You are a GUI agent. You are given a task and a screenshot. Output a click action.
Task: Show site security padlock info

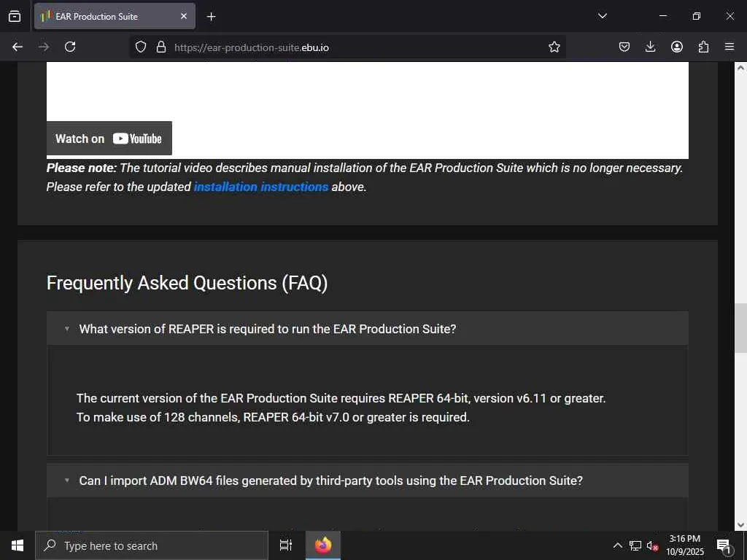coord(161,47)
